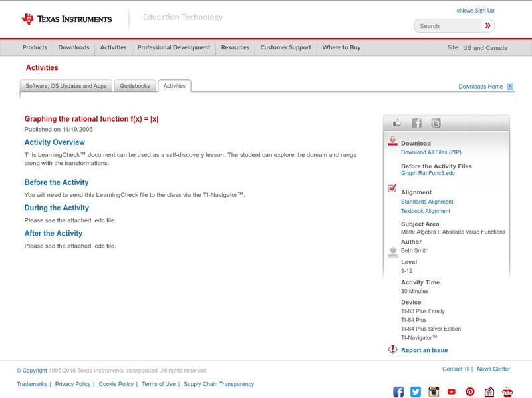This screenshot has width=532, height=398.
Task: Open the Customer Support menu
Action: coord(286,47)
